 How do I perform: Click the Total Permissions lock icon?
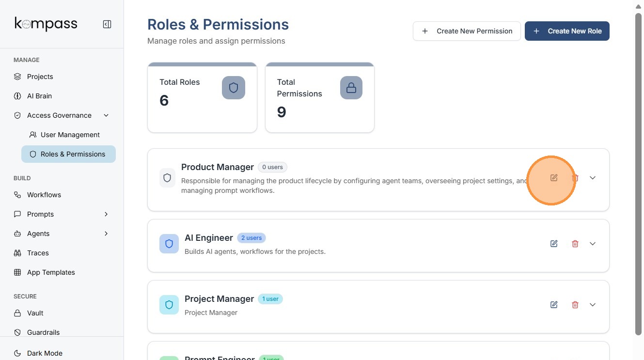click(x=351, y=88)
